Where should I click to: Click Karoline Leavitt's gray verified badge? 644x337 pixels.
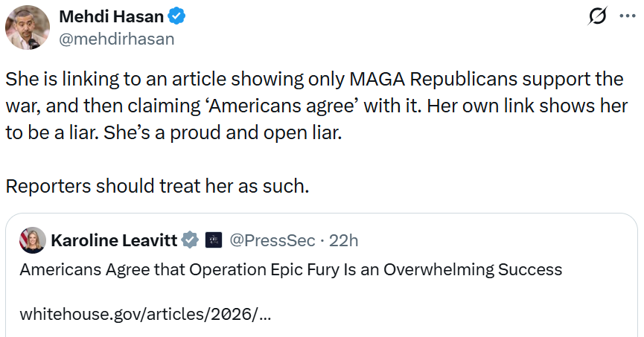pos(190,240)
